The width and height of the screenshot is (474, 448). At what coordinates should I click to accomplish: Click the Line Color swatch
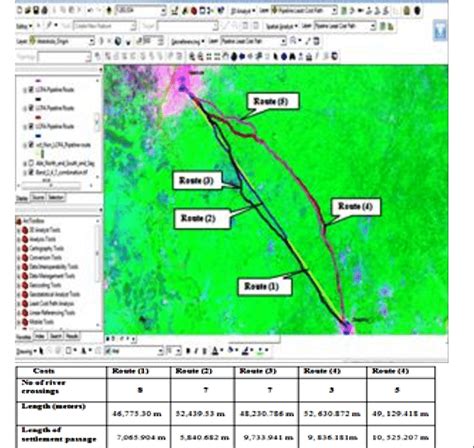click(246, 351)
